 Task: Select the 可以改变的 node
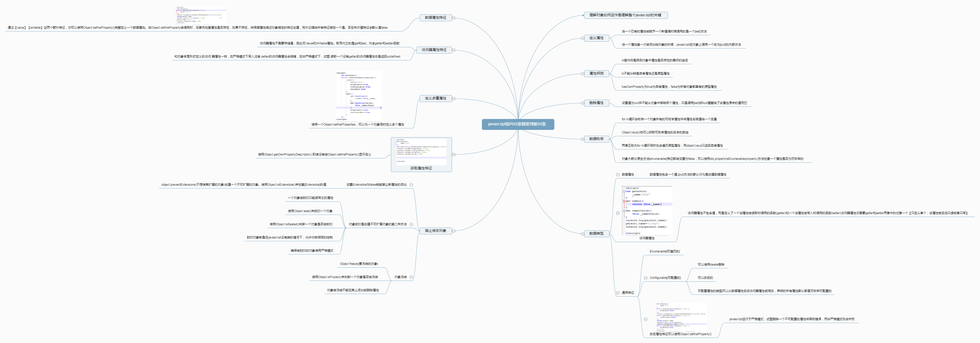[x=705, y=278]
